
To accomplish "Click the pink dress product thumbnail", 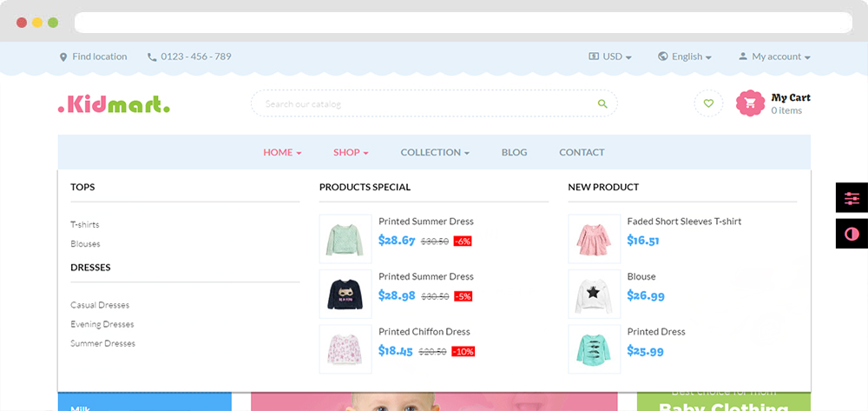I will pyautogui.click(x=594, y=239).
